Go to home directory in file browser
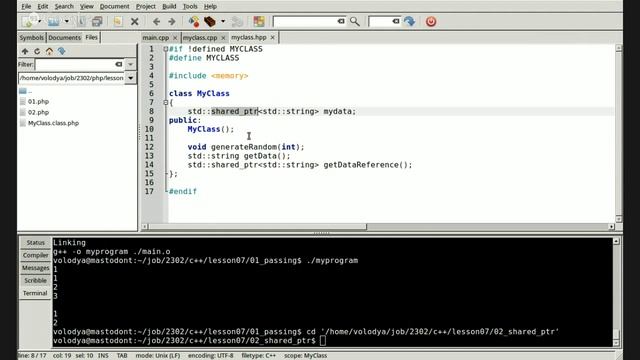Image resolution: width=640 pixels, height=360 pixels. [49, 51]
